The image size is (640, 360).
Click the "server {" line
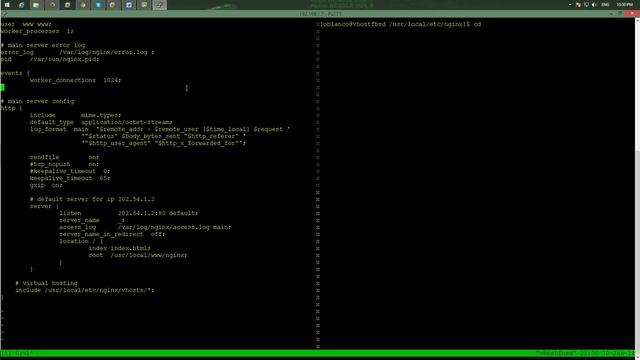tap(44, 206)
